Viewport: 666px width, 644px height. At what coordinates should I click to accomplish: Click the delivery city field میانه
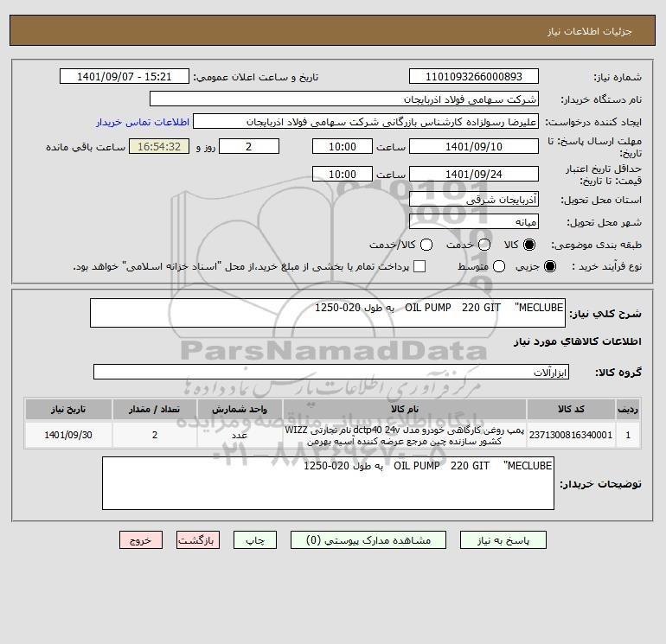pos(474,221)
